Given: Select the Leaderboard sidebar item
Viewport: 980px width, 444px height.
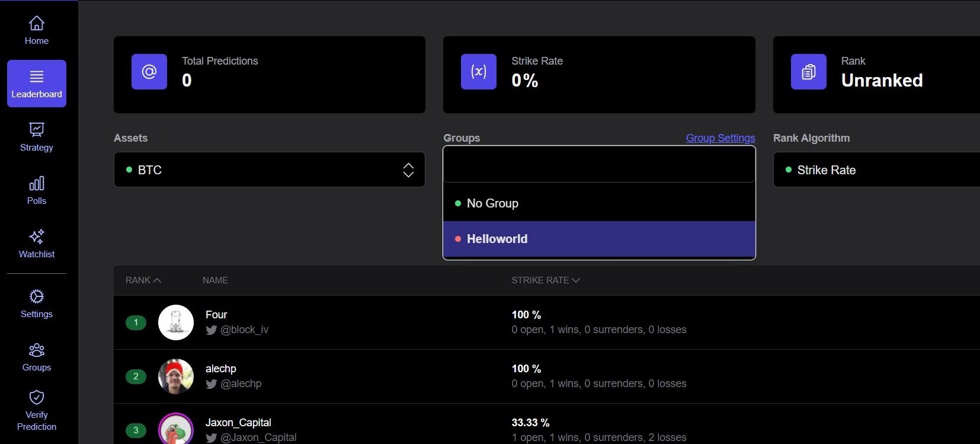Looking at the screenshot, I should [37, 84].
